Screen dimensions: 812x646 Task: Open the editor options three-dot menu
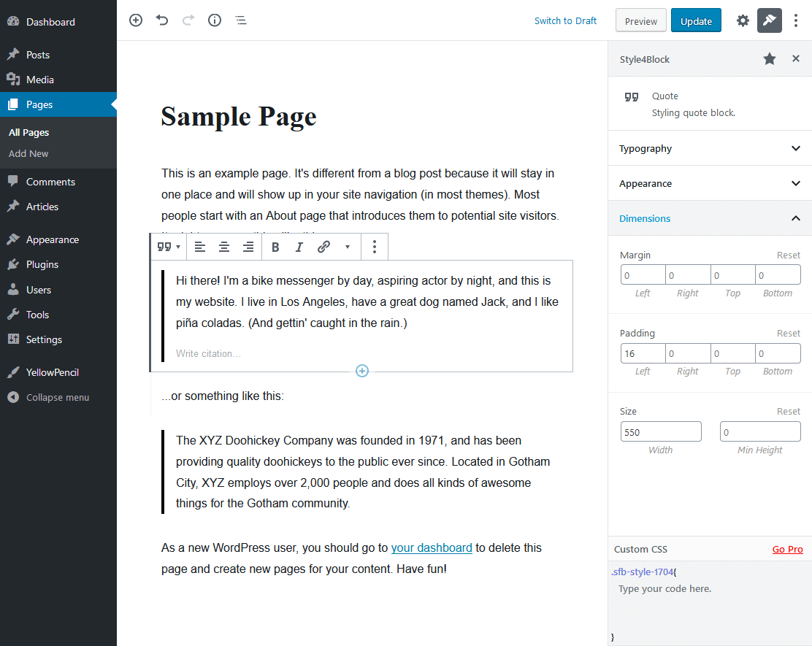(x=796, y=20)
